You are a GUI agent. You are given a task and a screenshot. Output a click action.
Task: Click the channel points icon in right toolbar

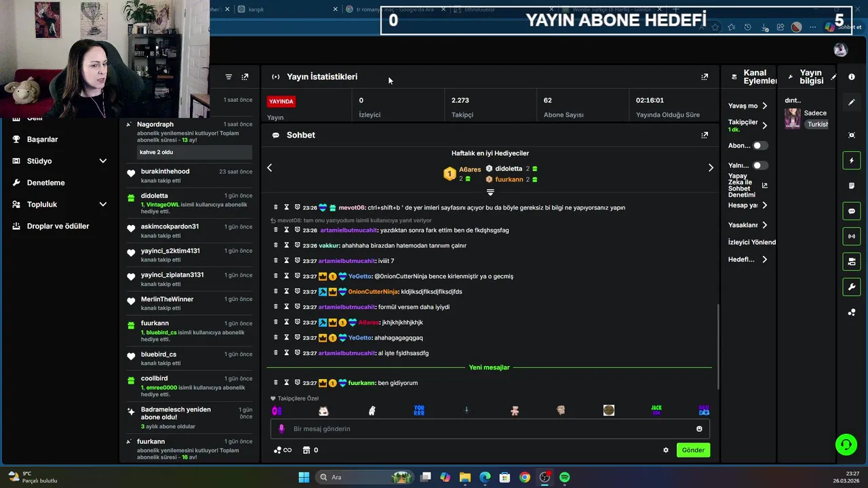[852, 312]
